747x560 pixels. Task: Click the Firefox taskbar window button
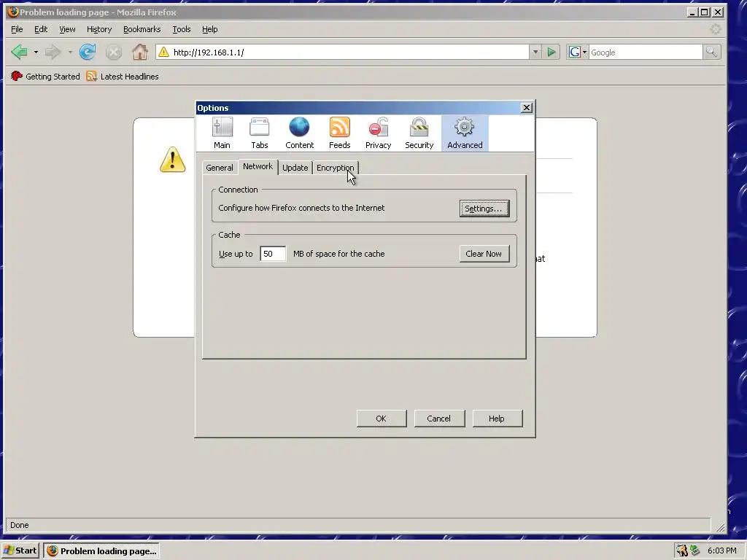pos(101,551)
